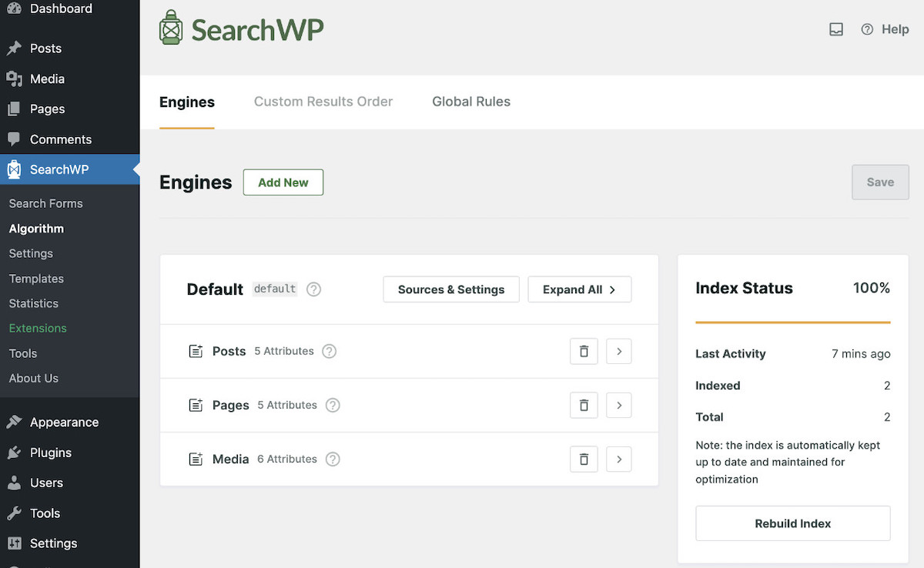Click the Users person icon
The image size is (924, 568).
point(14,483)
